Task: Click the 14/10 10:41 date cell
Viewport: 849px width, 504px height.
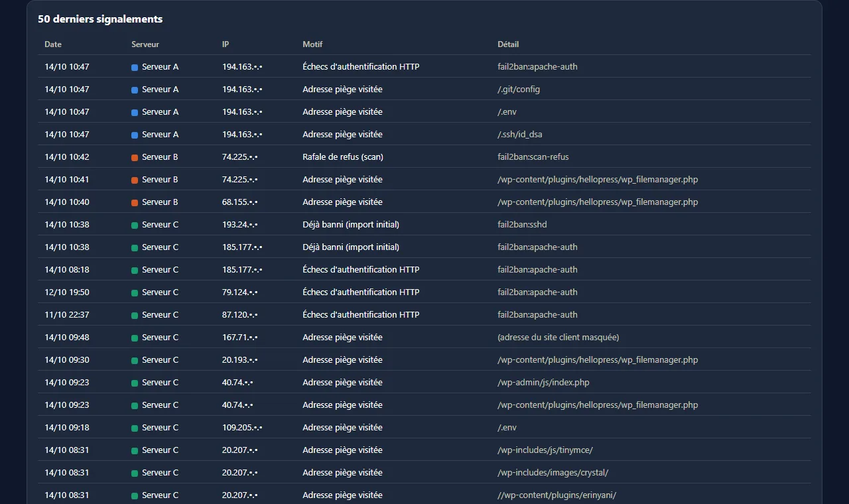Action: coord(67,180)
